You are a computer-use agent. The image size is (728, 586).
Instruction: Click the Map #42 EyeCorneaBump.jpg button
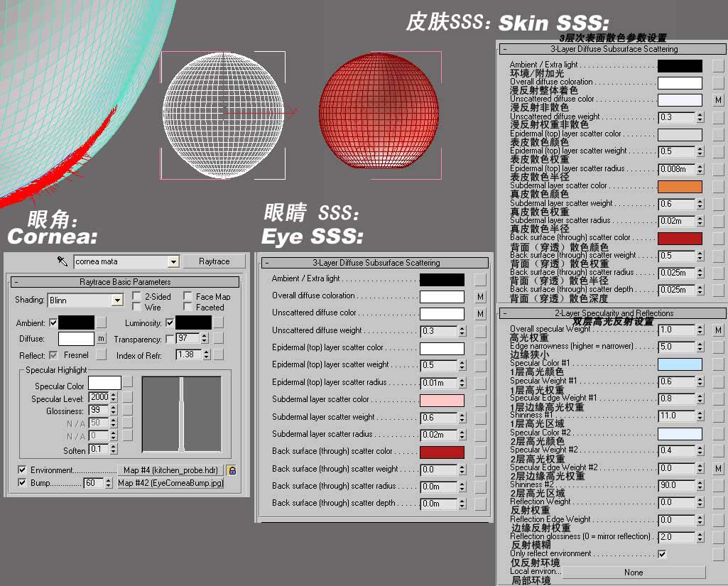[x=171, y=483]
